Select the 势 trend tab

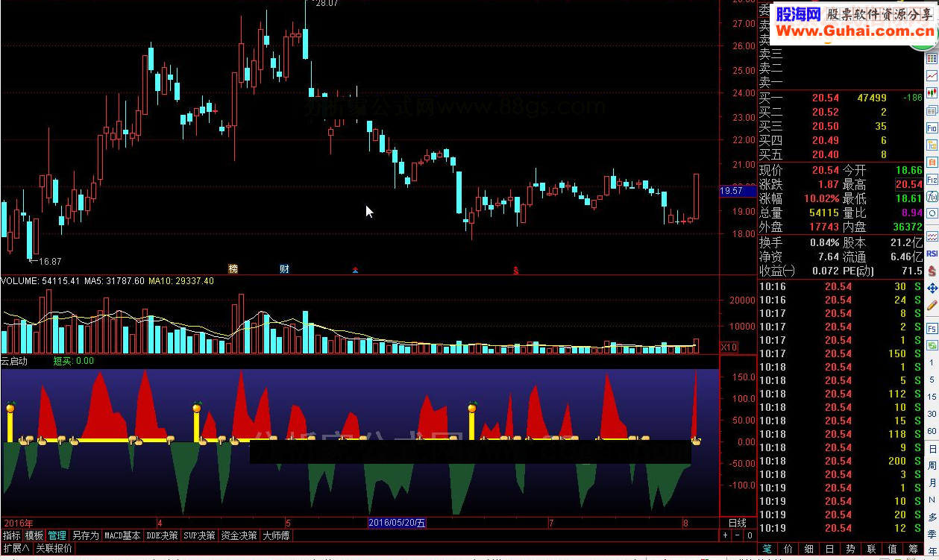coord(851,549)
